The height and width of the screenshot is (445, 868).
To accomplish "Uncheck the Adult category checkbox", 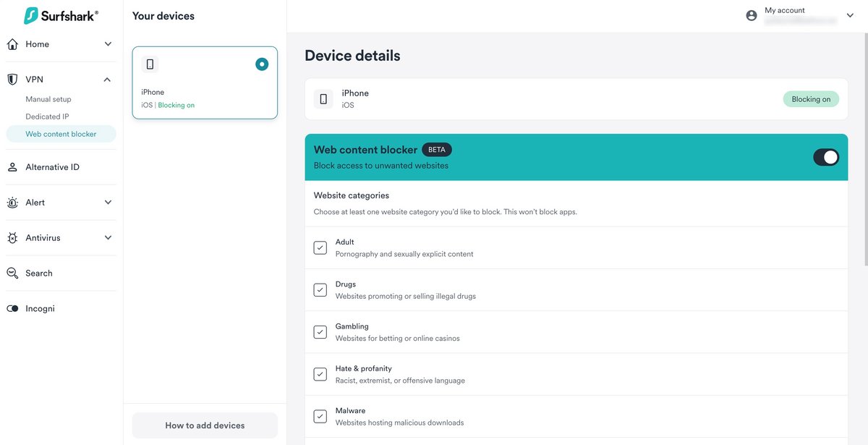I will (320, 247).
